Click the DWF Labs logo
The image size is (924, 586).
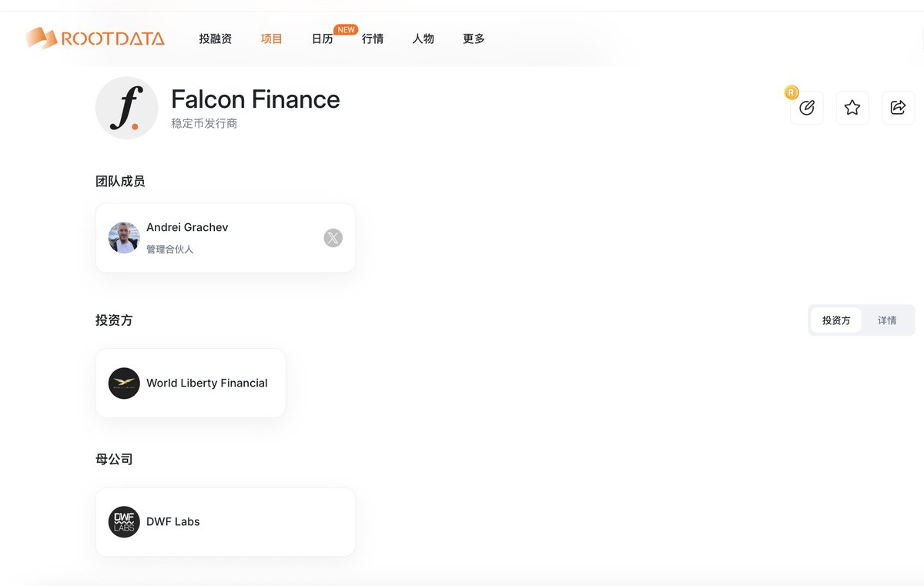(x=124, y=522)
